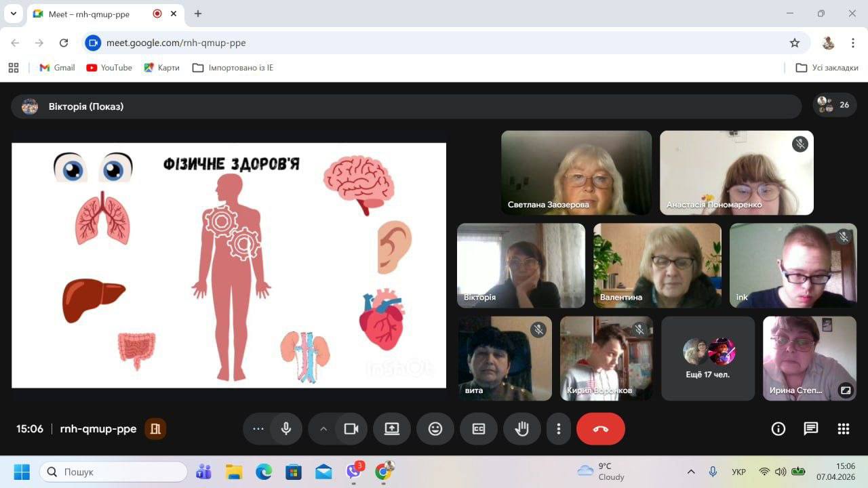Image resolution: width=868 pixels, height=488 pixels.
Task: Open more options three-dot menu
Action: click(559, 429)
